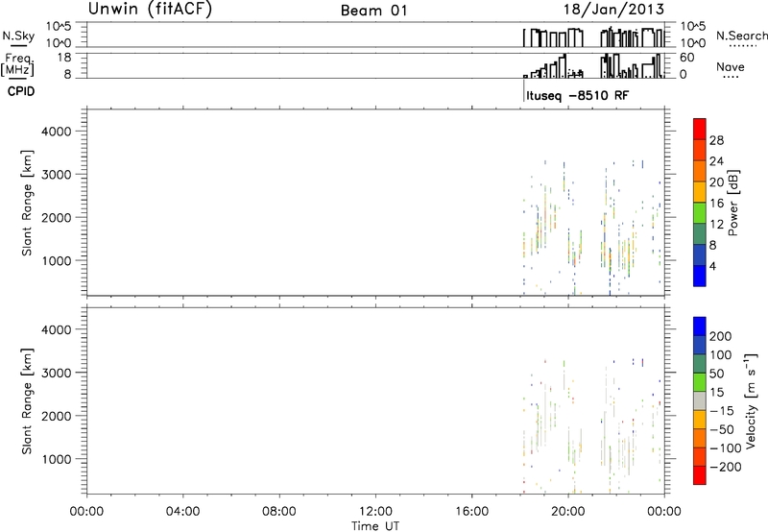Select the light green Power colorbar segment
768x532 pixels.
[700, 212]
